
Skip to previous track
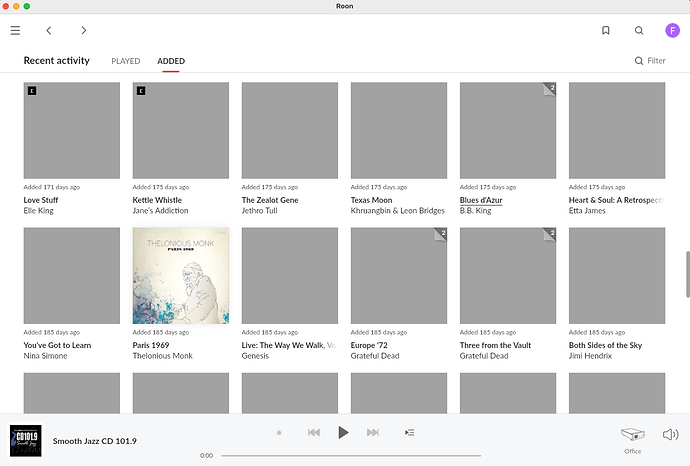(x=314, y=433)
